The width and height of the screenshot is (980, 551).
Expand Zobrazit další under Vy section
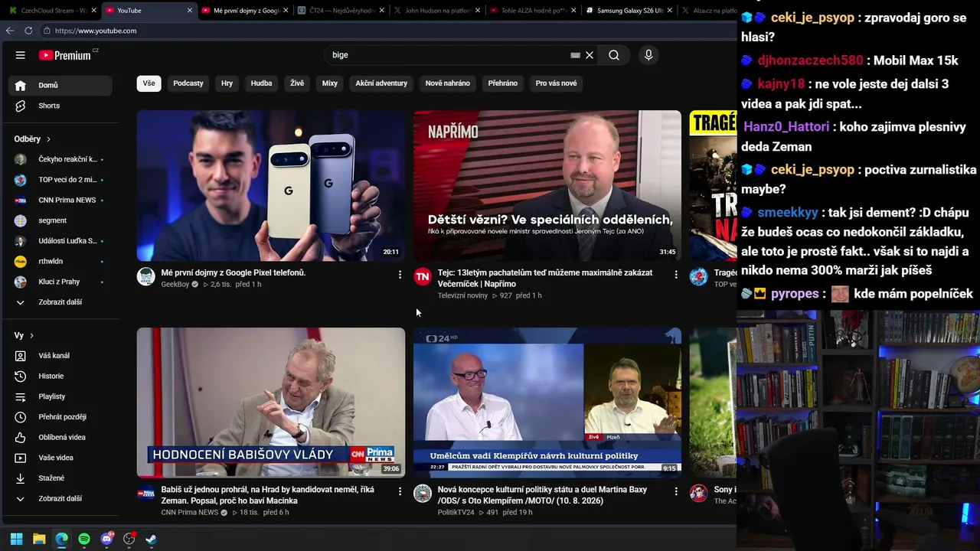60,499
